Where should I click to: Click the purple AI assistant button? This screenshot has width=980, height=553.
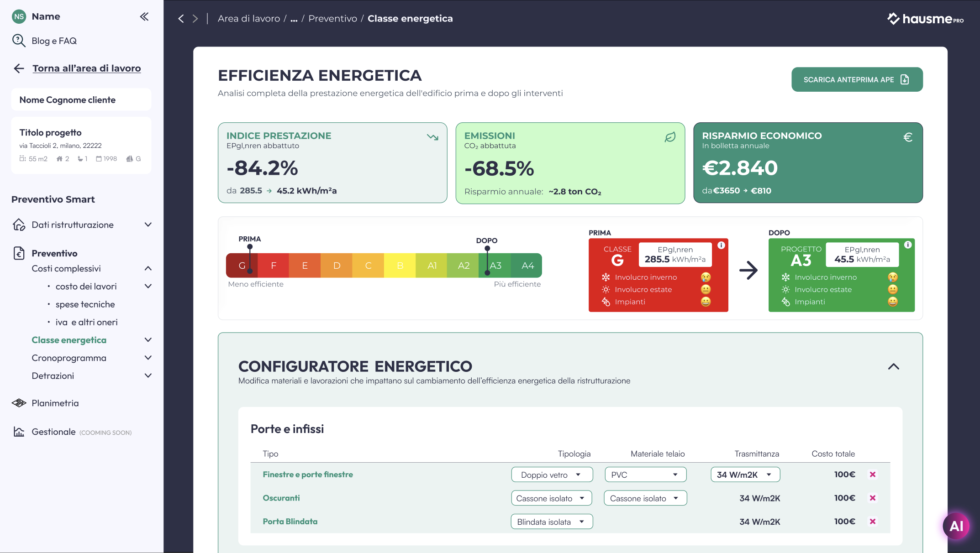click(x=956, y=526)
